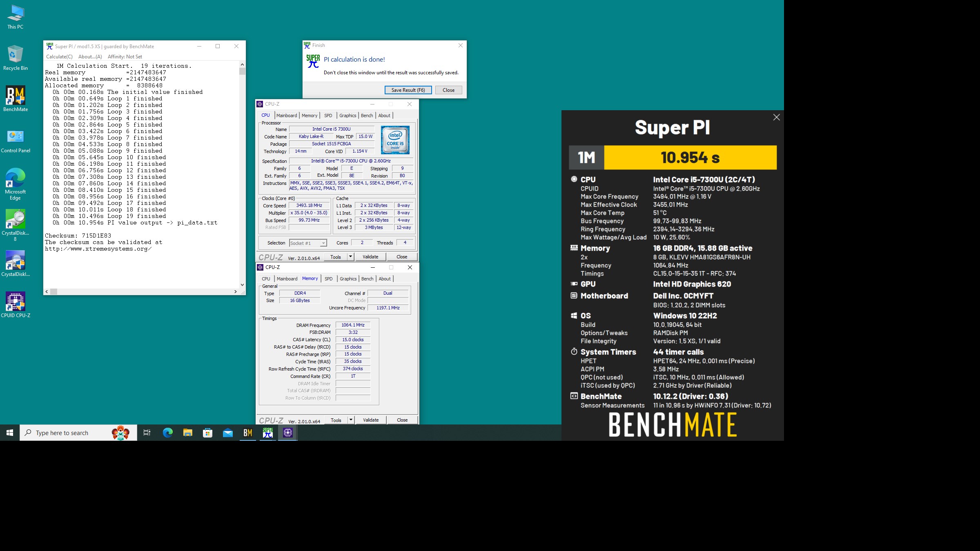The width and height of the screenshot is (980, 551).
Task: Switch to CPU tab in lower CPU-Z
Action: tap(266, 279)
